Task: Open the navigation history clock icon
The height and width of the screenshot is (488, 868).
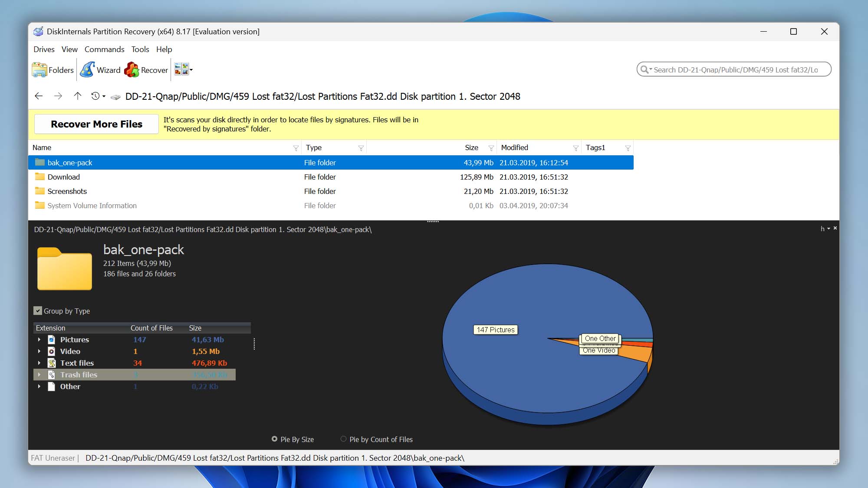Action: pyautogui.click(x=96, y=96)
